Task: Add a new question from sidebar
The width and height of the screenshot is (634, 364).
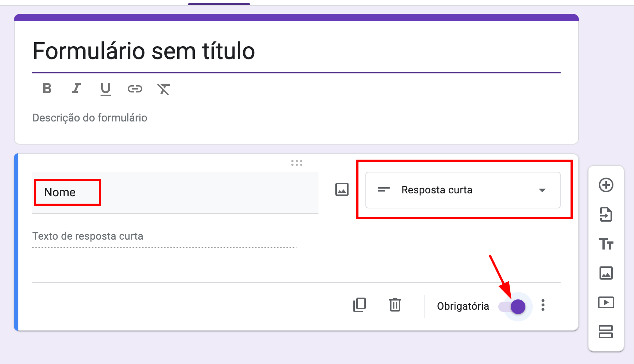Action: tap(606, 185)
